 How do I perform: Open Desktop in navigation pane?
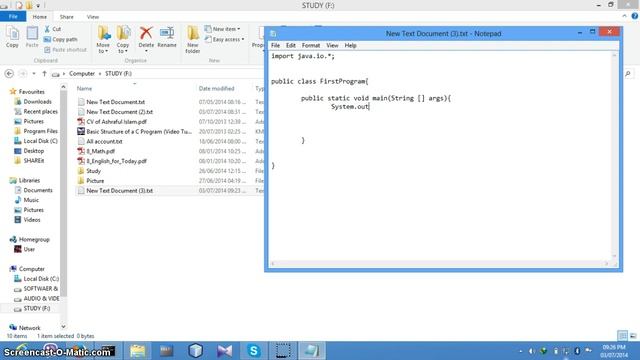click(33, 151)
